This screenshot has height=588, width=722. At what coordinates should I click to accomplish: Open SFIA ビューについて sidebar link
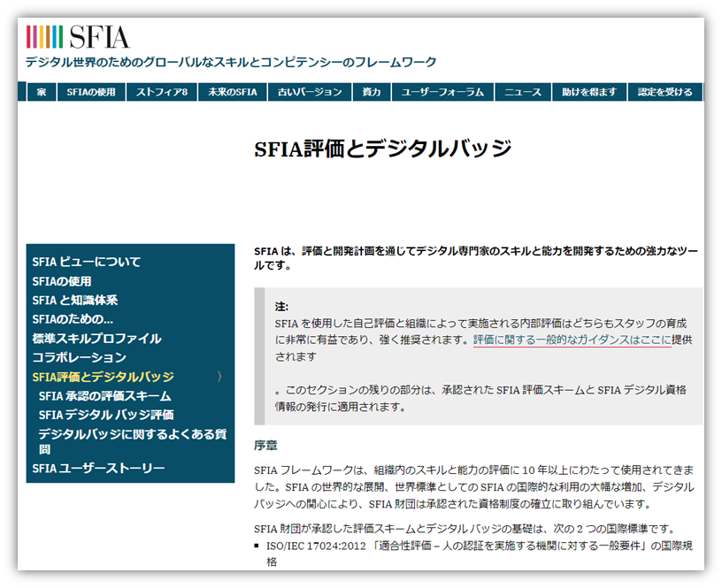[x=87, y=262]
